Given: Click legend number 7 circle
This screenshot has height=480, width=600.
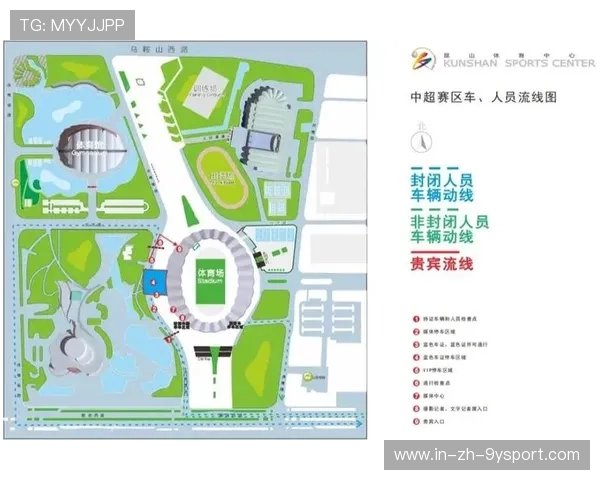Looking at the screenshot, I should pyautogui.click(x=416, y=396).
